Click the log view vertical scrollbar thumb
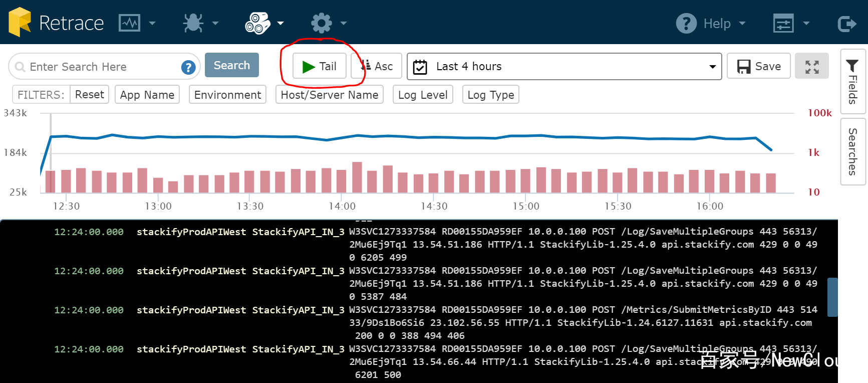Viewport: 868px width, 383px height. [x=832, y=297]
